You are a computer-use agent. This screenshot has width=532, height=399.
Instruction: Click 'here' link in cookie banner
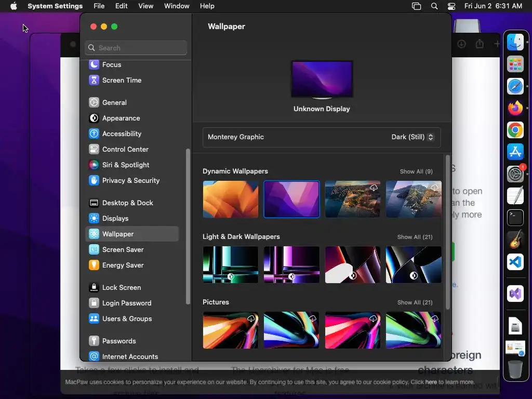pyautogui.click(x=431, y=382)
